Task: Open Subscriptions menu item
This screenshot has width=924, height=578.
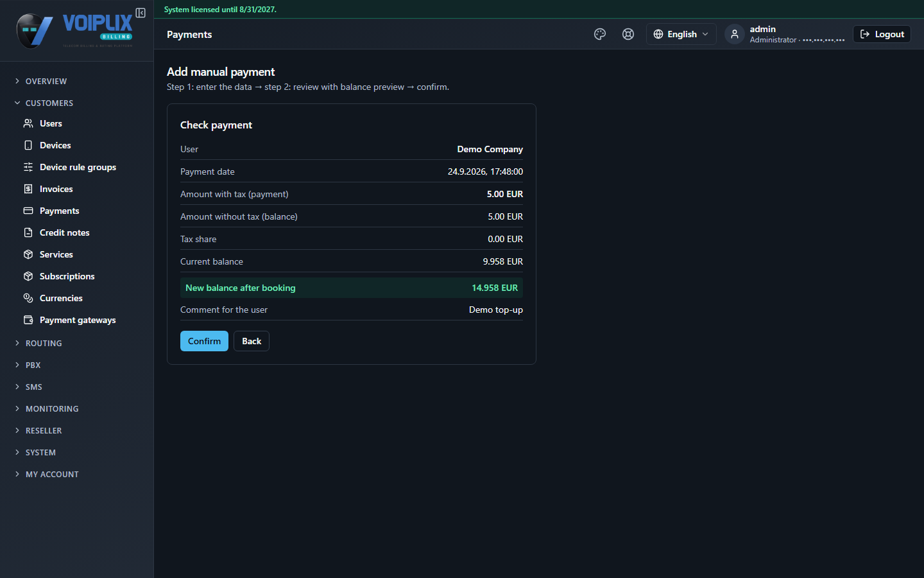Action: 67,276
